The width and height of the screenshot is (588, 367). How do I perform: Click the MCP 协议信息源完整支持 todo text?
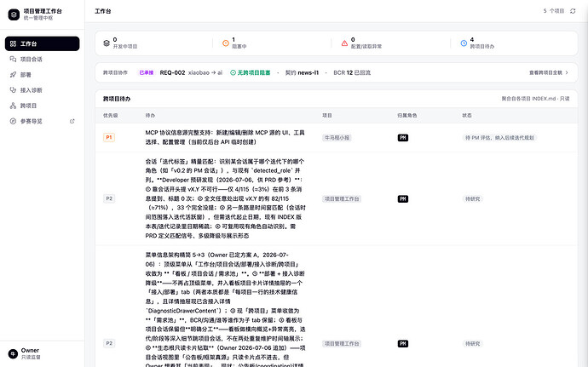(225, 137)
